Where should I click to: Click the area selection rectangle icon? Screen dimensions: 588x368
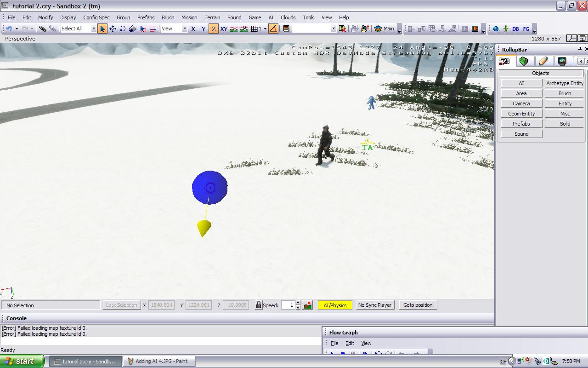[153, 29]
